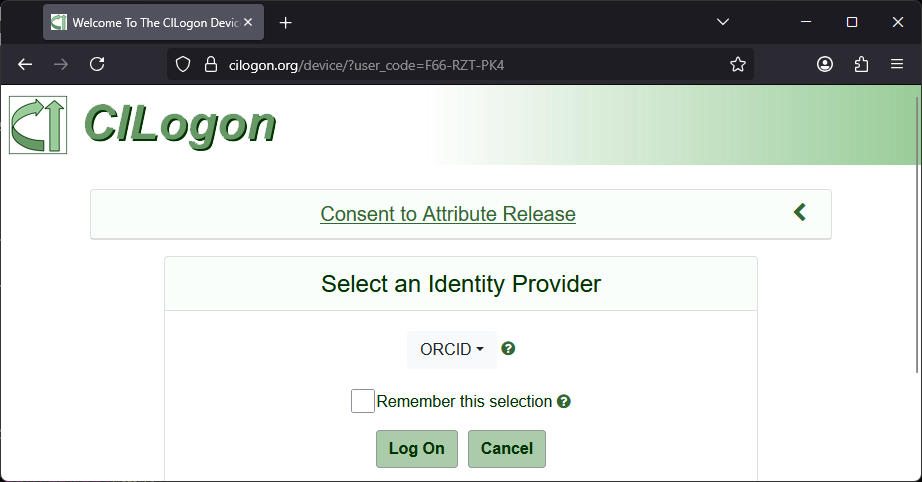922x482 pixels.
Task: Open the shield tracking protection icon
Action: [183, 64]
